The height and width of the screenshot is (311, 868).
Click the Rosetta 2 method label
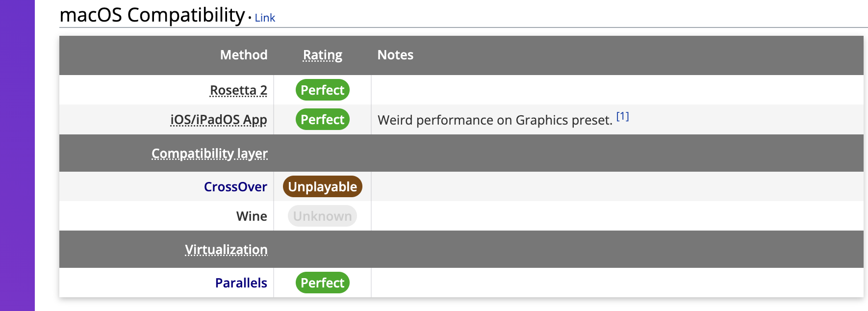(x=238, y=90)
